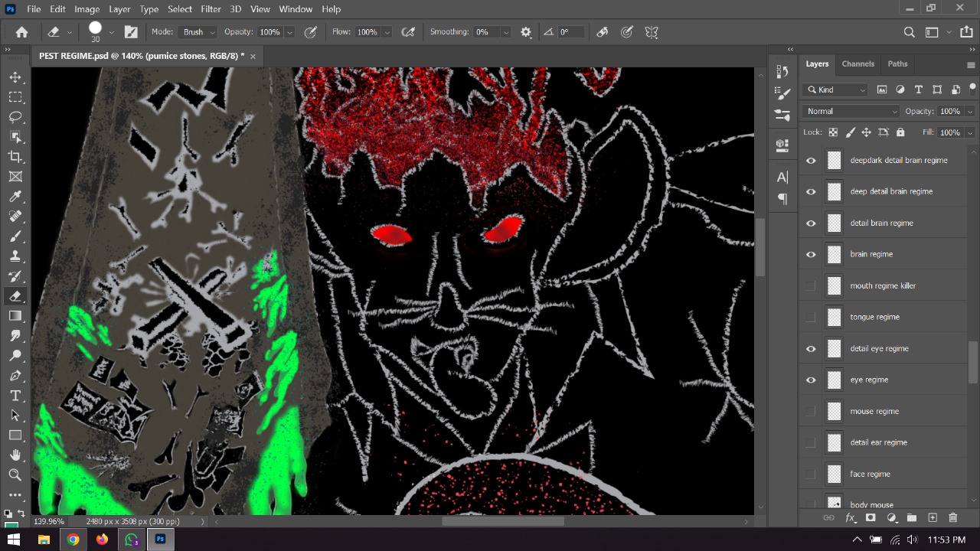Select the Object Selection tool
The width and height of the screenshot is (980, 551).
(x=15, y=137)
